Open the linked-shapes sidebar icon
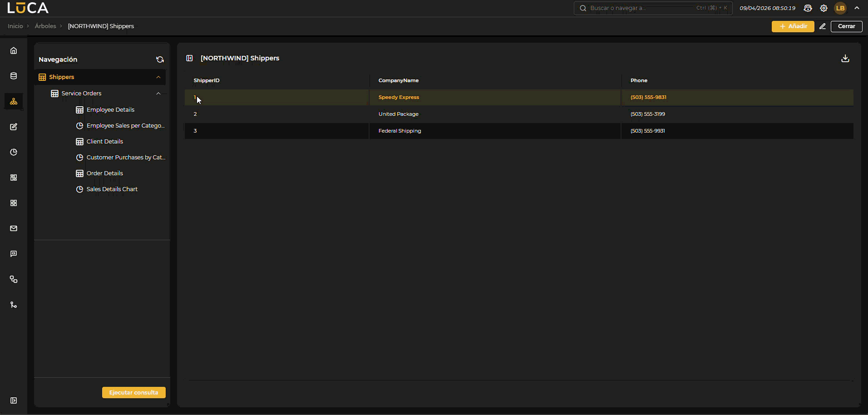The image size is (868, 415). click(x=14, y=279)
